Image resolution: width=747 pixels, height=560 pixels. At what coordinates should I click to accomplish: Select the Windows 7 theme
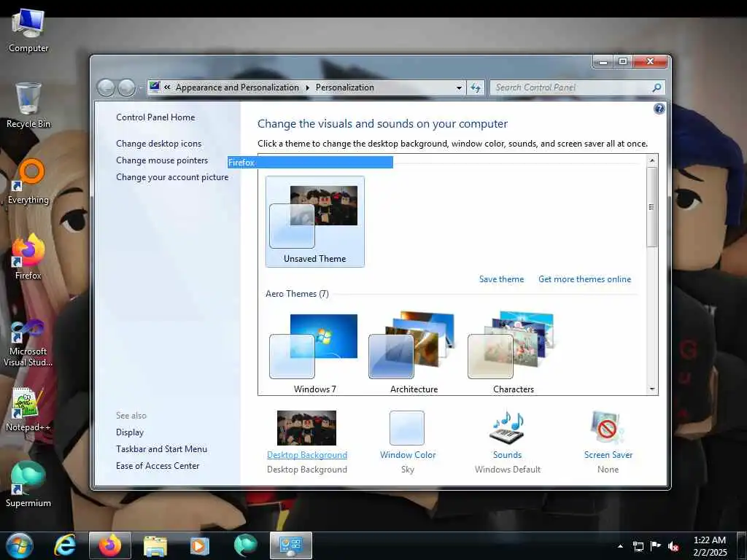click(x=315, y=354)
